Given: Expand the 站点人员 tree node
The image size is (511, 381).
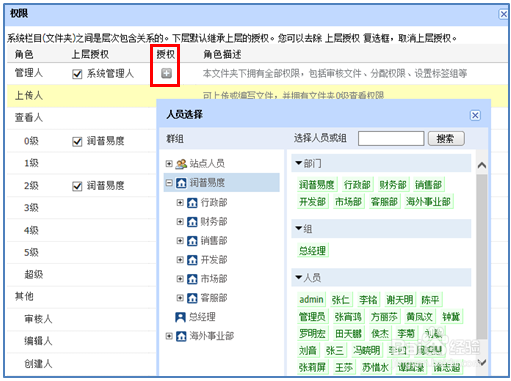Looking at the screenshot, I should click(169, 164).
